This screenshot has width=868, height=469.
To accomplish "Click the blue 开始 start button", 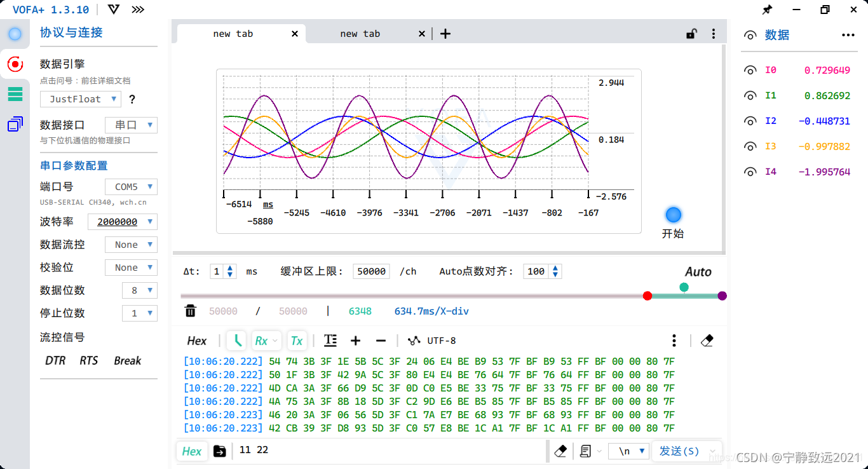I will (674, 215).
